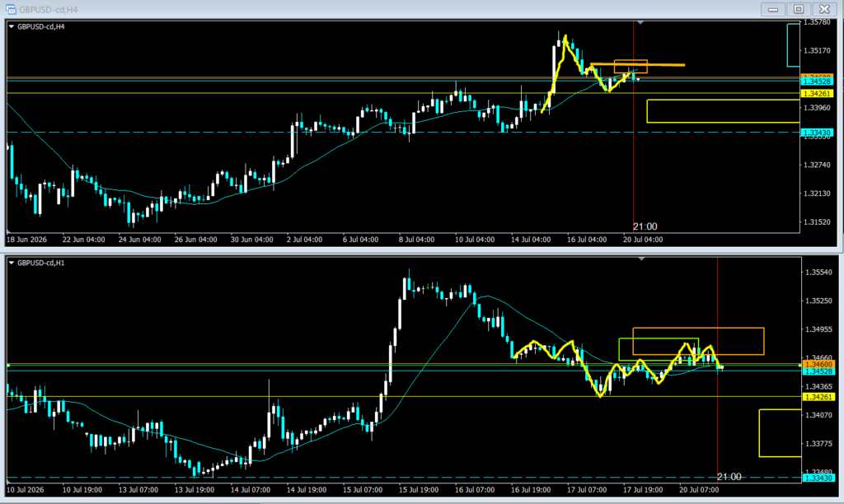Maximize the GBPUSD-cd,H4 chart window
Image resolution: width=844 pixels, height=504 pixels.
coord(799,9)
